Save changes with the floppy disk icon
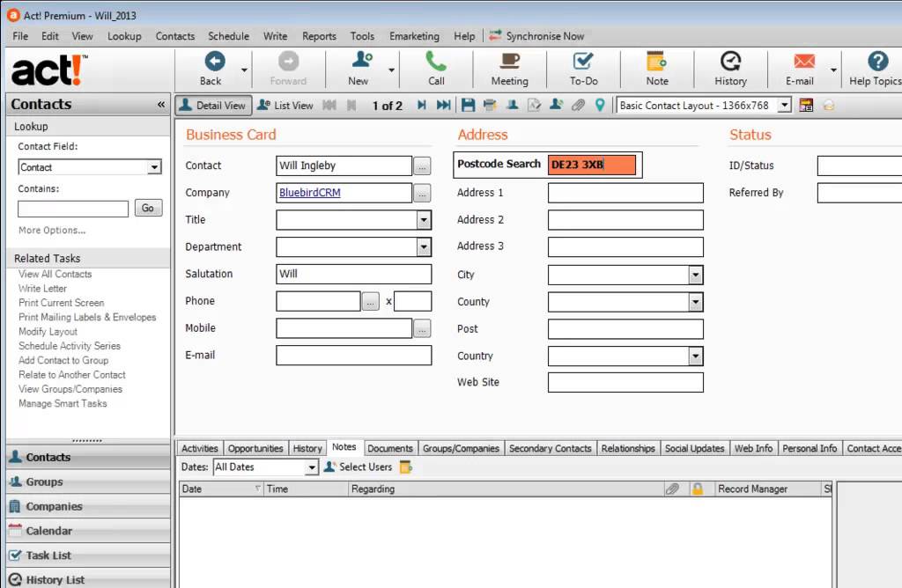902x588 pixels. [469, 105]
